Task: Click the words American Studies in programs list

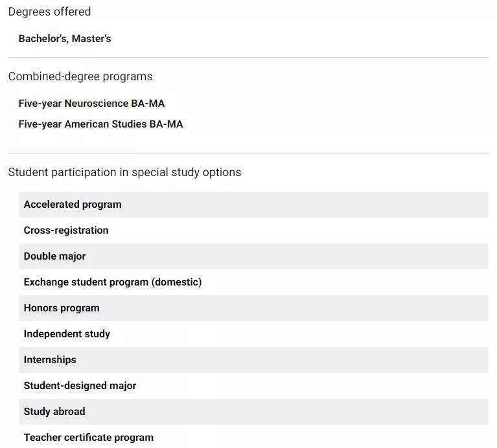Action: [106, 124]
